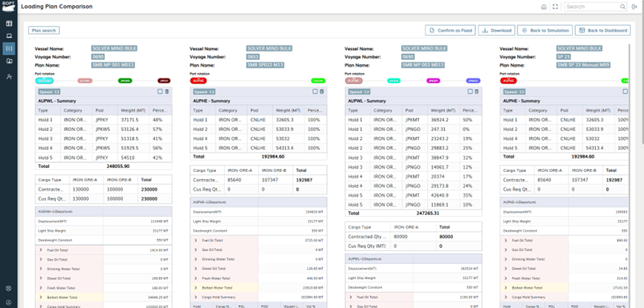
Task: Click the user icon in left sidebar
Action: pyautogui.click(x=9, y=76)
